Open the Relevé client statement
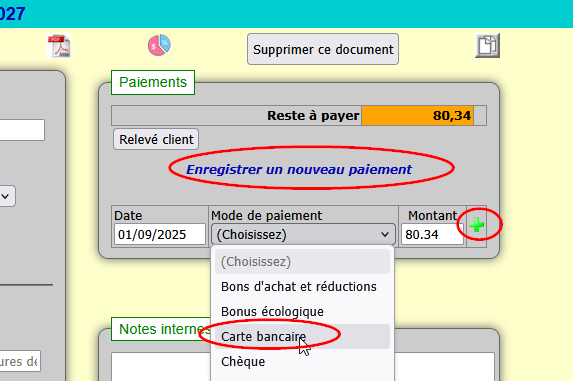 pos(156,139)
